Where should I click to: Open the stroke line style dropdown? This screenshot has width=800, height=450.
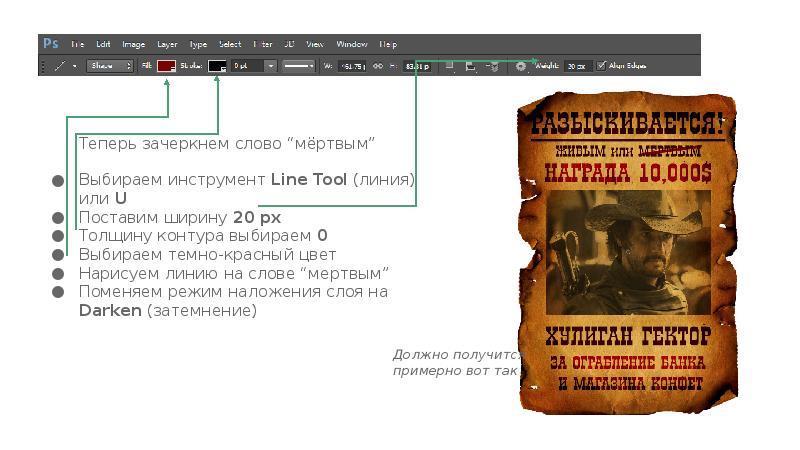point(297,66)
